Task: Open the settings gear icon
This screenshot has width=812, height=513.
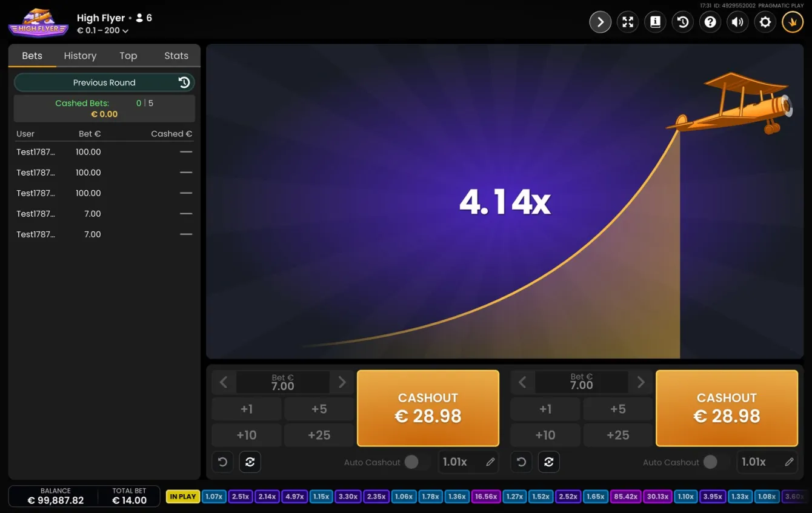Action: coord(765,22)
